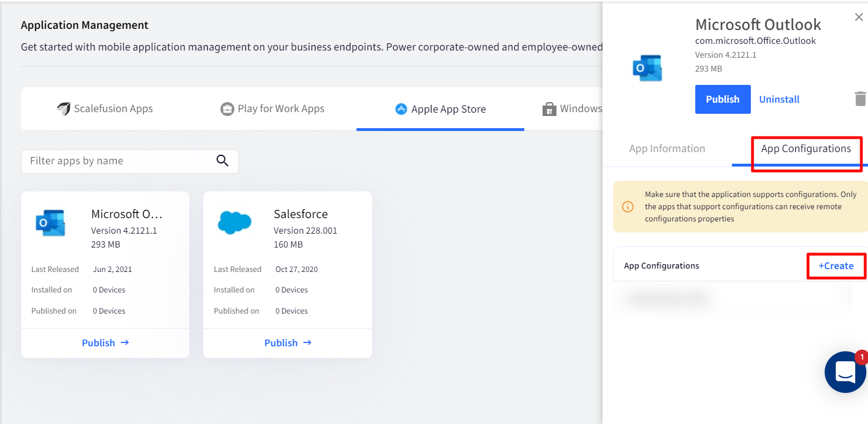Click Last Released label on the Outlook card

(x=55, y=269)
